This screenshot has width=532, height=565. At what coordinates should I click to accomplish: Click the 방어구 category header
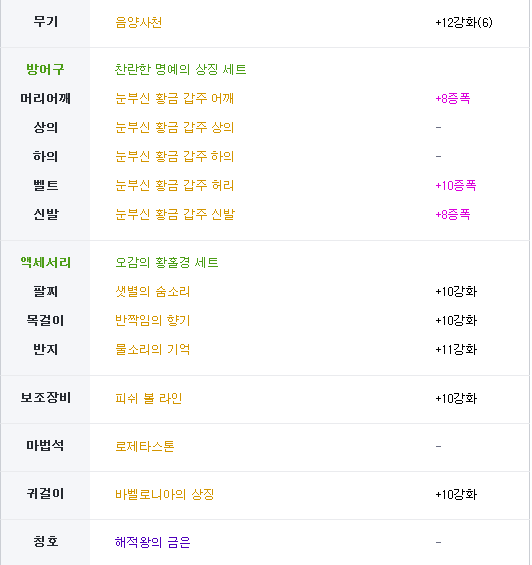point(45,69)
